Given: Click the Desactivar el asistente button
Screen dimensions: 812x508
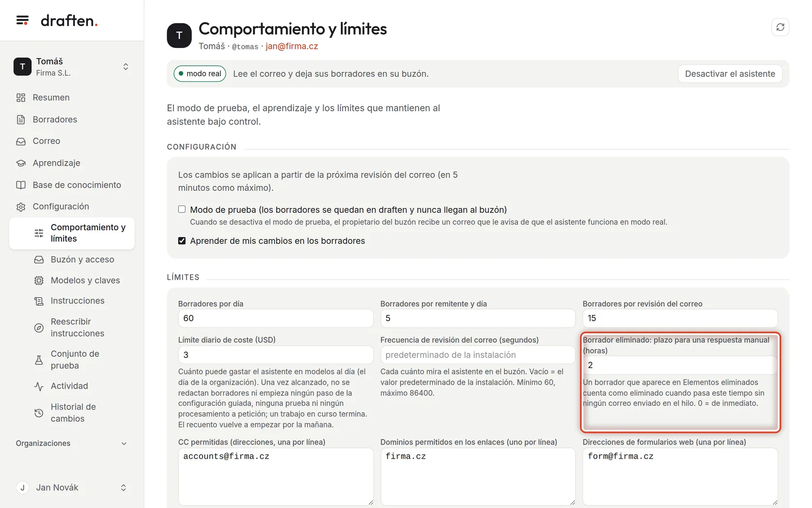Looking at the screenshot, I should point(730,74).
